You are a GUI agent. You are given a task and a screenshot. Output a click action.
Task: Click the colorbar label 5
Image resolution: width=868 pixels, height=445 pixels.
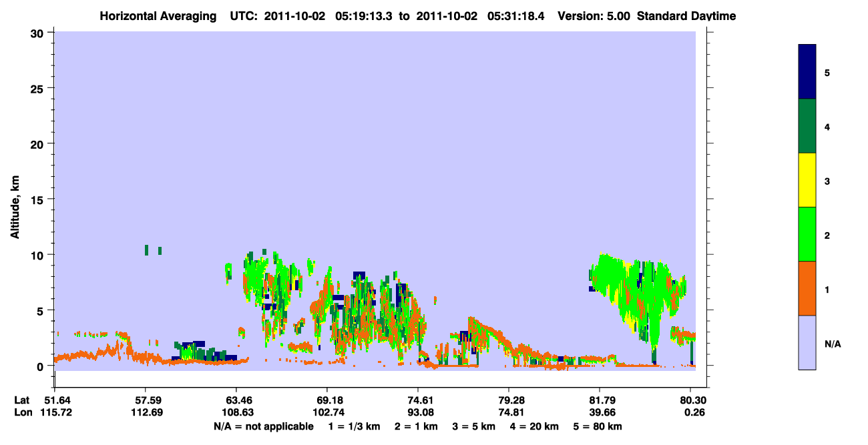(x=827, y=73)
